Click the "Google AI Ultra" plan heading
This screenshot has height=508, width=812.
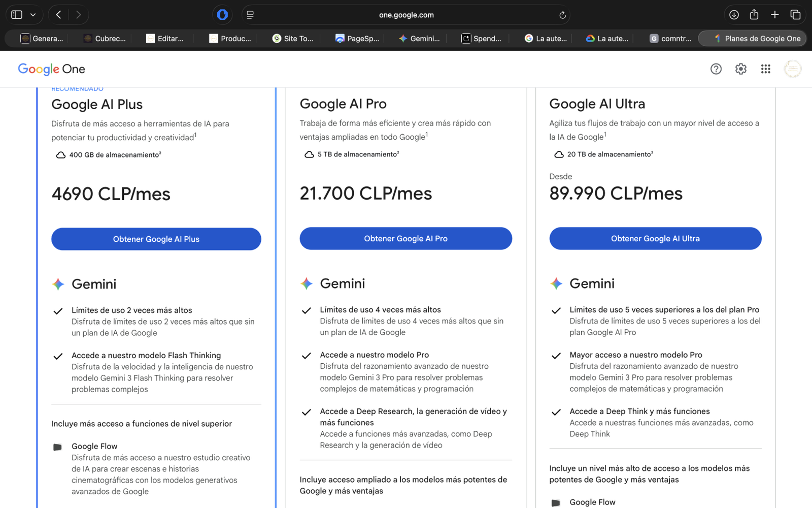click(x=597, y=104)
